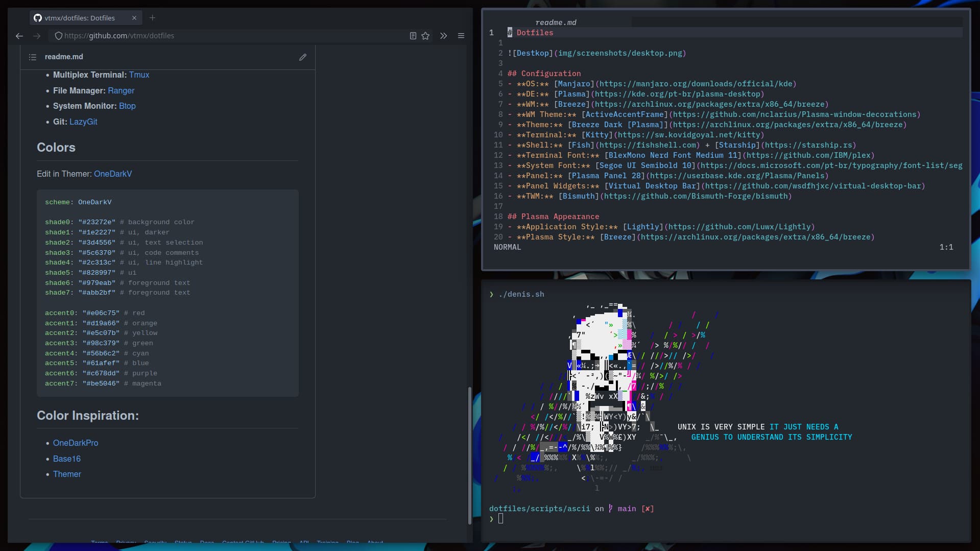Image resolution: width=980 pixels, height=551 pixels.
Task: Click the browser forward arrow
Action: pos(37,36)
